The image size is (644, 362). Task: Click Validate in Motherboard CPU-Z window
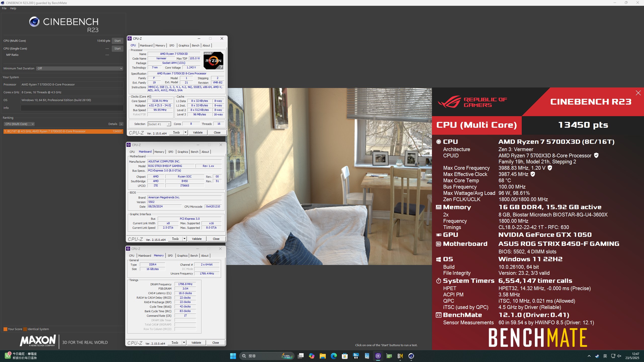[197, 239]
